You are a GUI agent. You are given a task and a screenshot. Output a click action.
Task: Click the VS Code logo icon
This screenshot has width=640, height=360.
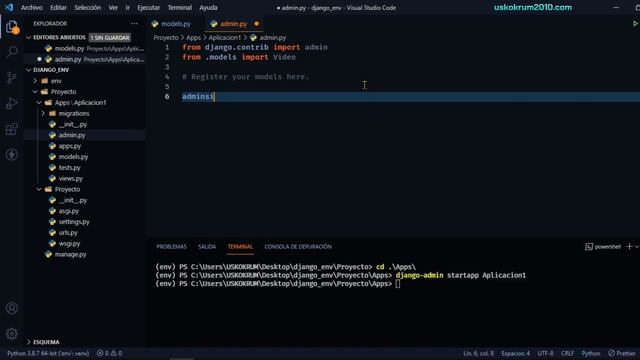pyautogui.click(x=9, y=7)
